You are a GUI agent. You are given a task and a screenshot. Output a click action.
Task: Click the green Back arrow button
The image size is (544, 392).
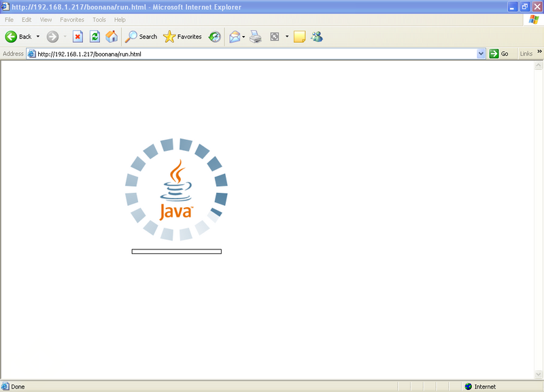[11, 37]
